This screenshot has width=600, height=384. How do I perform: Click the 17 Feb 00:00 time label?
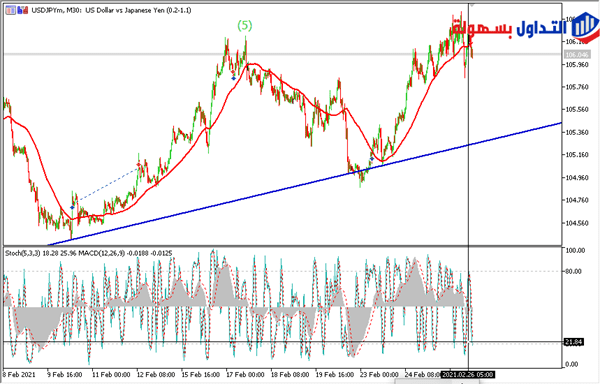coord(245,374)
